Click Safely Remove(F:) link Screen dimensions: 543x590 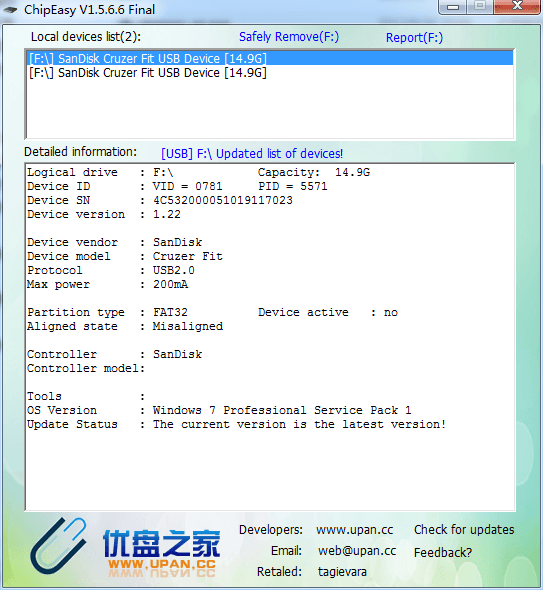pos(289,37)
